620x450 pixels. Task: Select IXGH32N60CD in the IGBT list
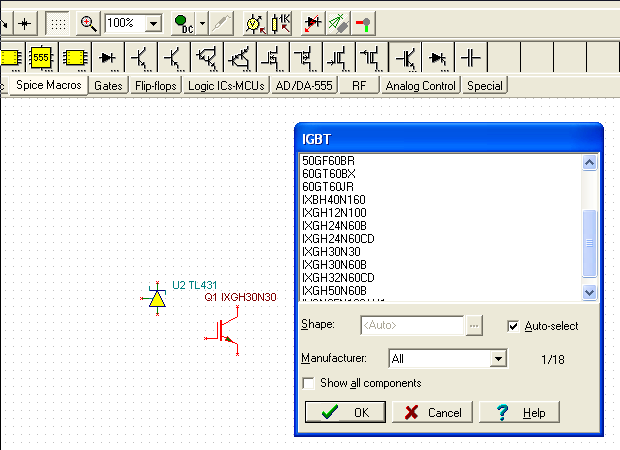click(440, 278)
